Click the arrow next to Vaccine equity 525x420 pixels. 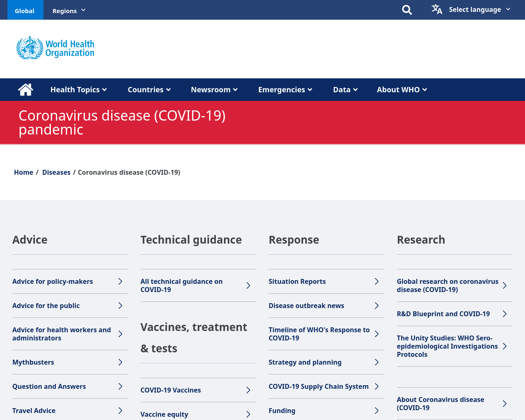[x=248, y=414]
